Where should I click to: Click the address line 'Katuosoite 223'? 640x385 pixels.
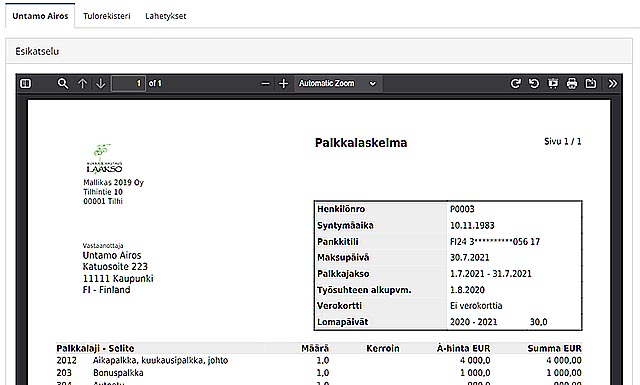pyautogui.click(x=115, y=267)
